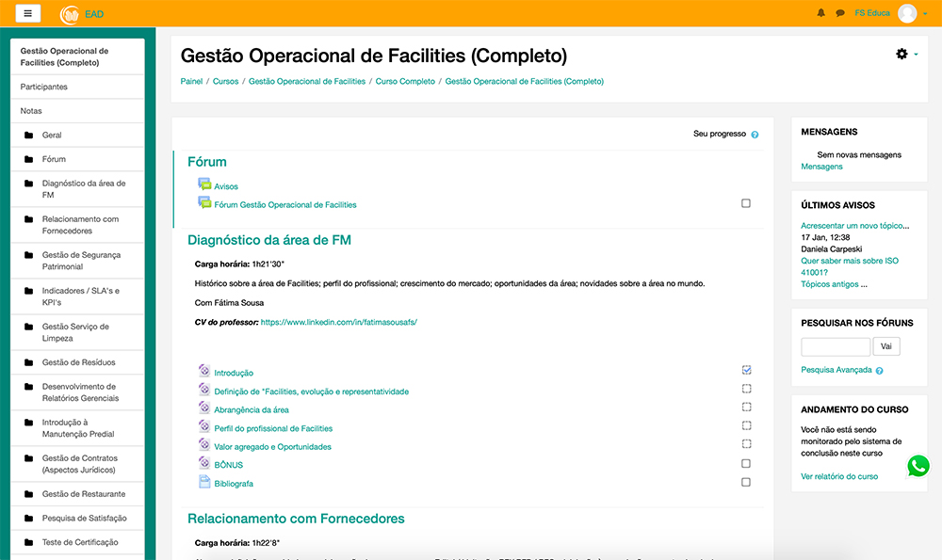942x560 pixels.
Task: Click the help icon next to Seu progresso
Action: point(755,134)
